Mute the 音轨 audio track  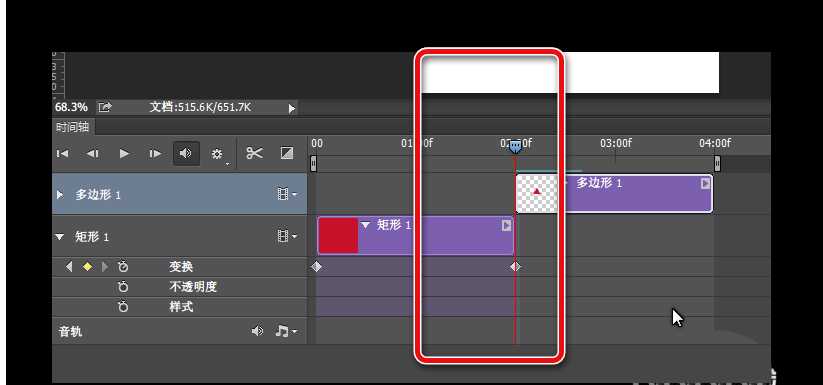[x=257, y=331]
